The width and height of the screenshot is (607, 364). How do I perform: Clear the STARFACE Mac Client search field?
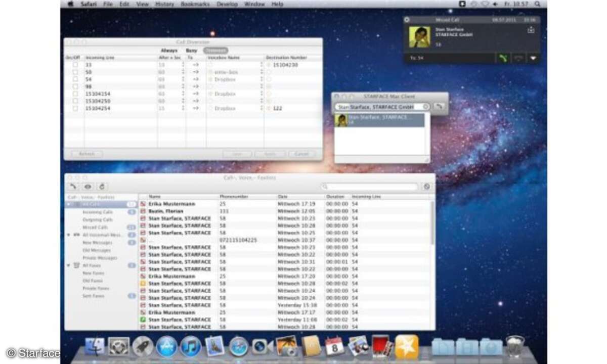click(x=426, y=107)
